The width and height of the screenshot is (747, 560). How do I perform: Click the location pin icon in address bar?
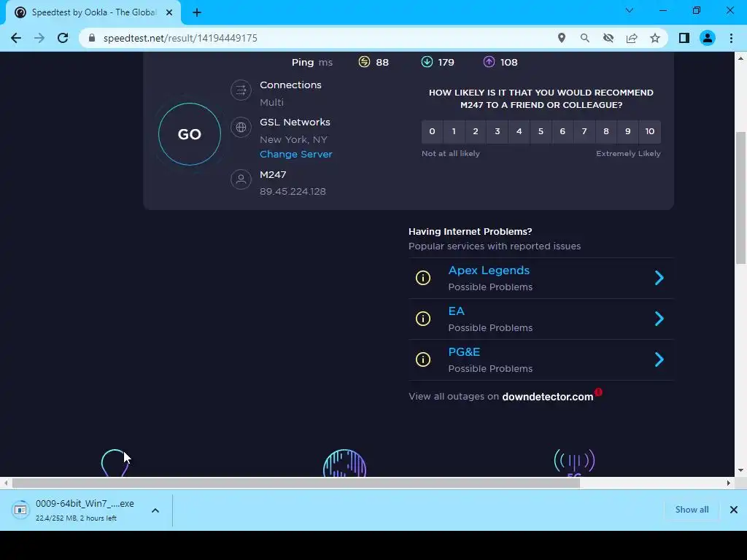562,38
